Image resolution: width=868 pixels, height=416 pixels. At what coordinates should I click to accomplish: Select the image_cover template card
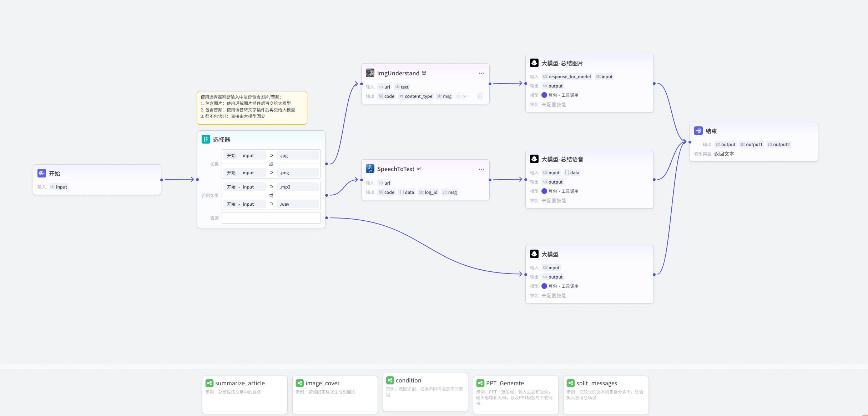point(335,395)
